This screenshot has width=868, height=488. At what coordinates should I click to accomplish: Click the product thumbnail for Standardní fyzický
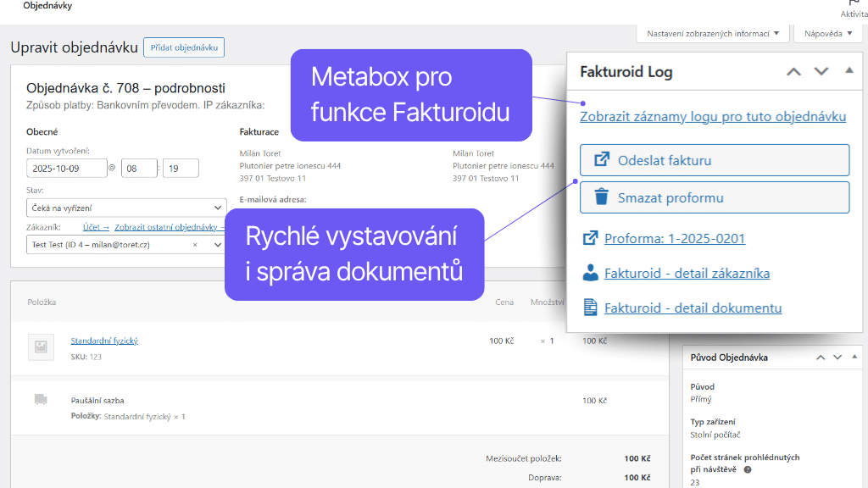click(41, 347)
